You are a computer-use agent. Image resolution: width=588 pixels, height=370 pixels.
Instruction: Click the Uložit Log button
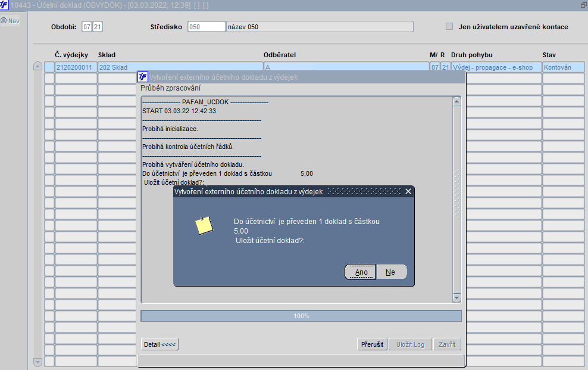(410, 344)
